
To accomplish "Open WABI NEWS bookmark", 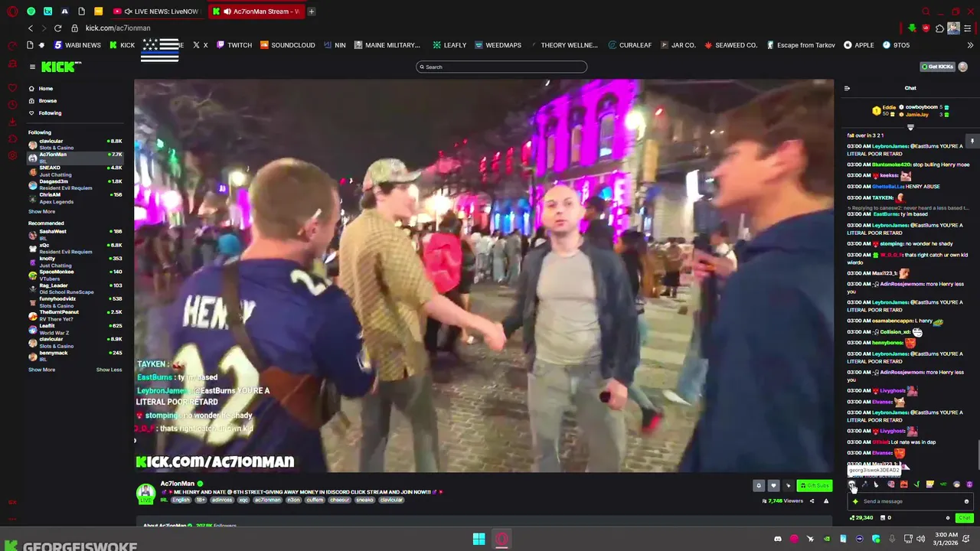I will point(77,45).
